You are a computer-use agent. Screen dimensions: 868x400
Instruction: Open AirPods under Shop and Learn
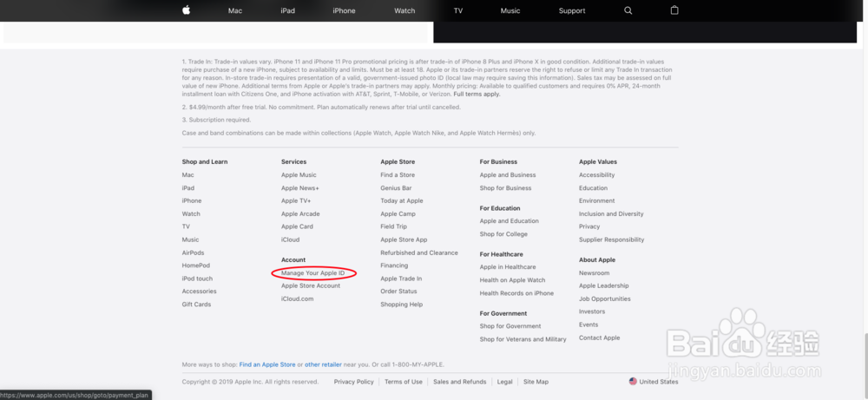[194, 252]
